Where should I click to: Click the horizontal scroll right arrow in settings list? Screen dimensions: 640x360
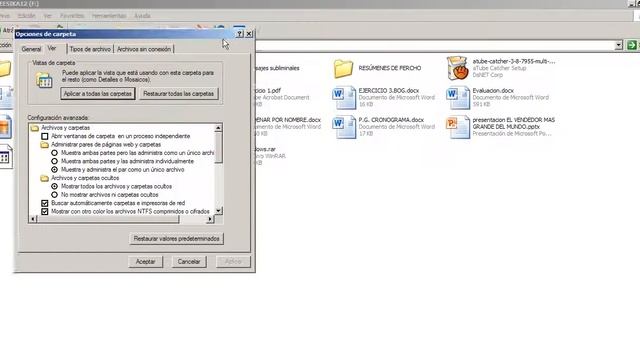[x=210, y=220]
